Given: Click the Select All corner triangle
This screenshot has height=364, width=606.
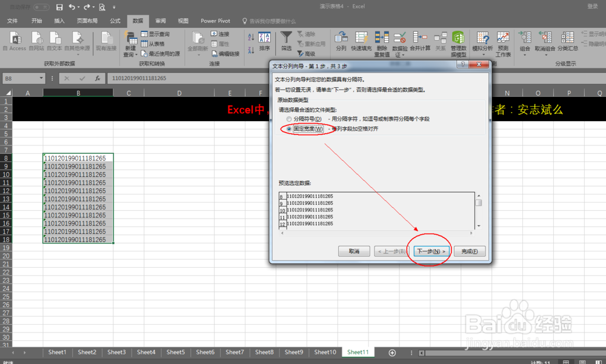Looking at the screenshot, I should (x=7, y=93).
